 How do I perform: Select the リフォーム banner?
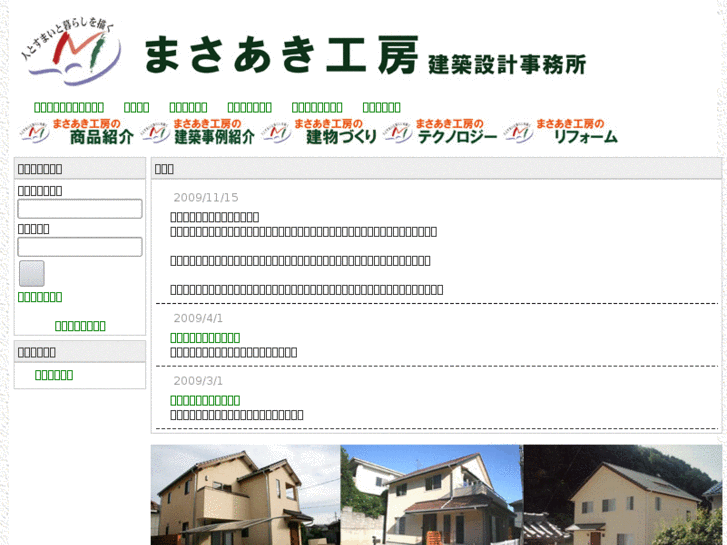561,131
